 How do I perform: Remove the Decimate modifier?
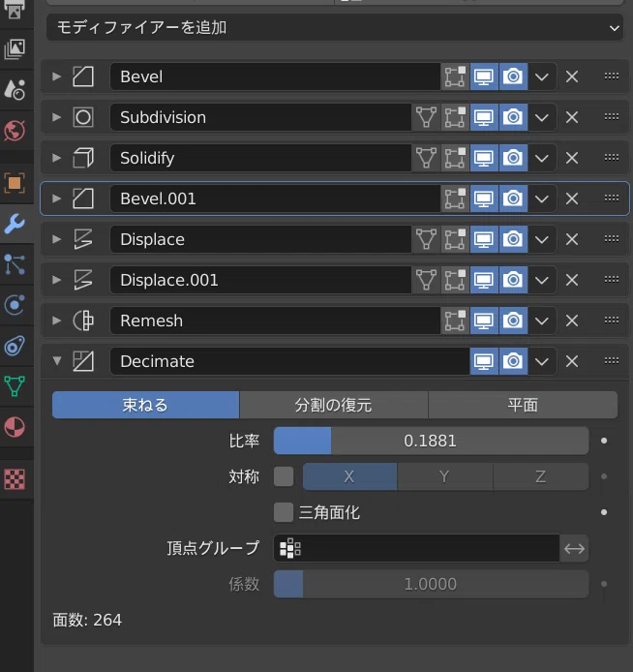[x=572, y=361]
